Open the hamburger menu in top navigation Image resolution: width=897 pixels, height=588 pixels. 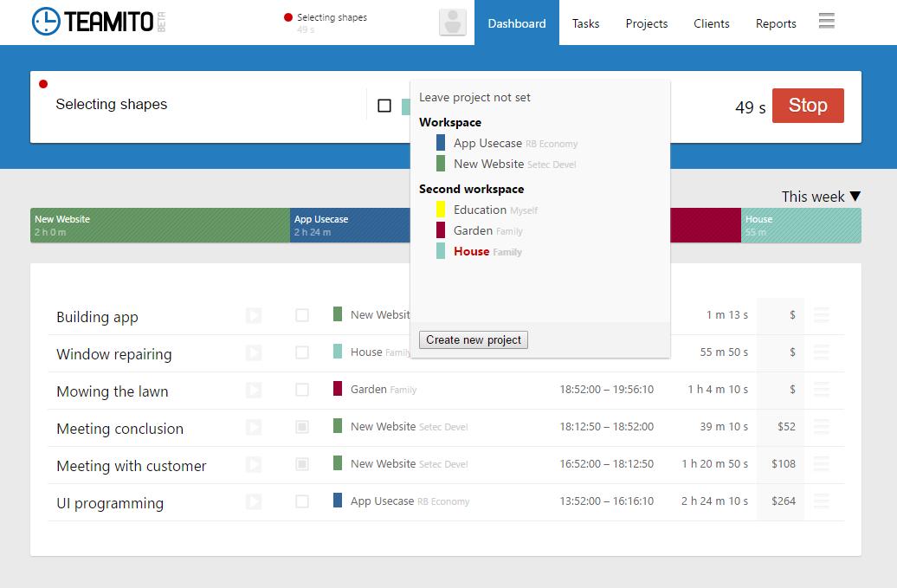[826, 21]
